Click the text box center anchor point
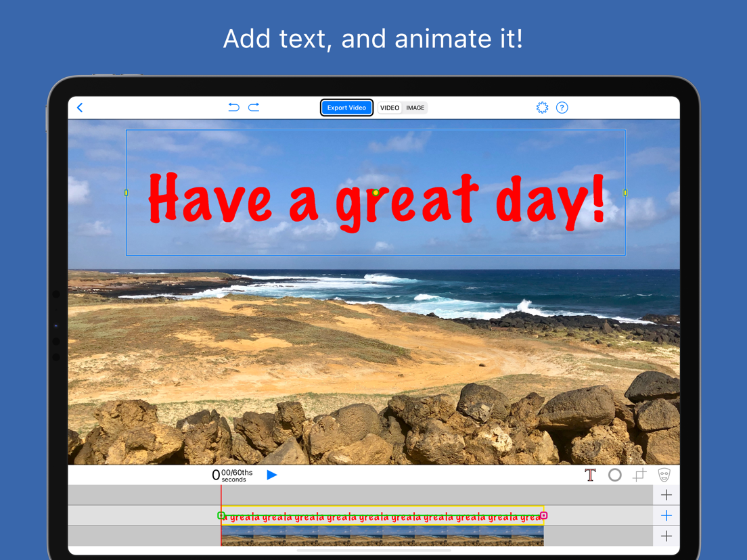 (376, 192)
